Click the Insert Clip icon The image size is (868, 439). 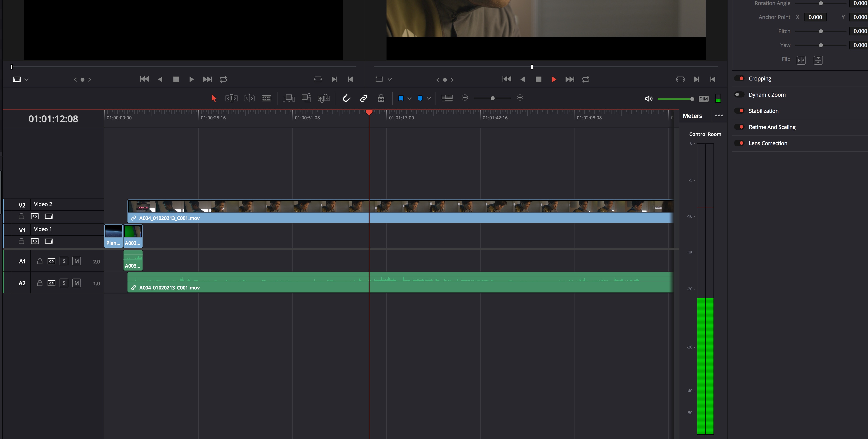pyautogui.click(x=289, y=98)
